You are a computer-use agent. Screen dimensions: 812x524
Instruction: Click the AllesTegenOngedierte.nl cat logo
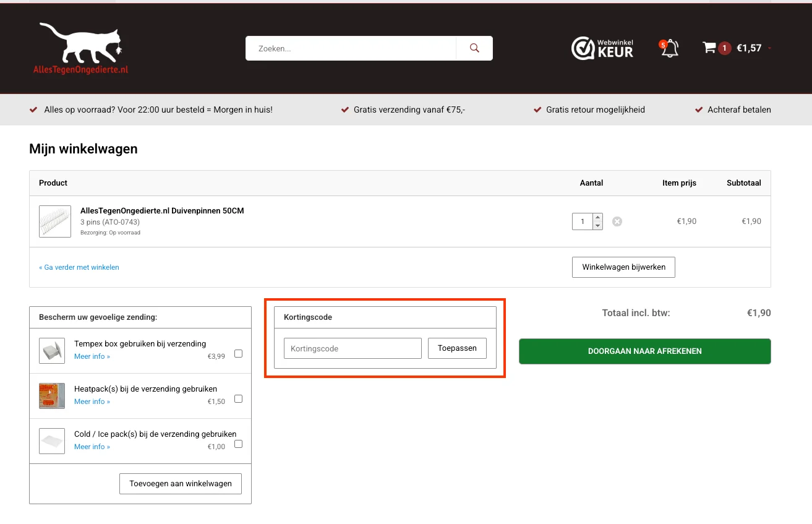pos(80,49)
